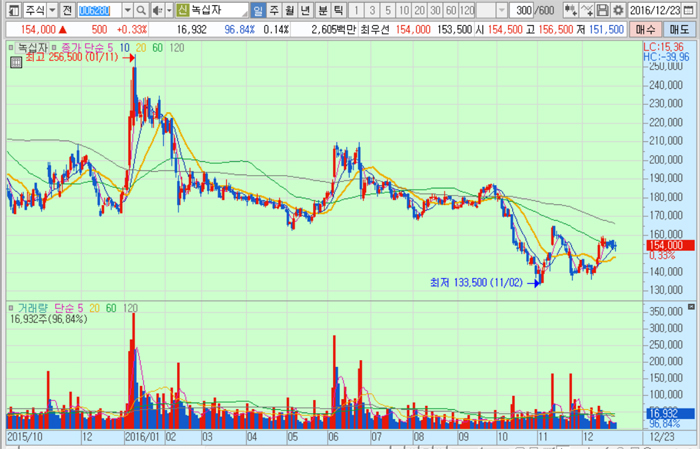This screenshot has height=449, width=700.
Task: Click the 매수 buy button
Action: 648,30
